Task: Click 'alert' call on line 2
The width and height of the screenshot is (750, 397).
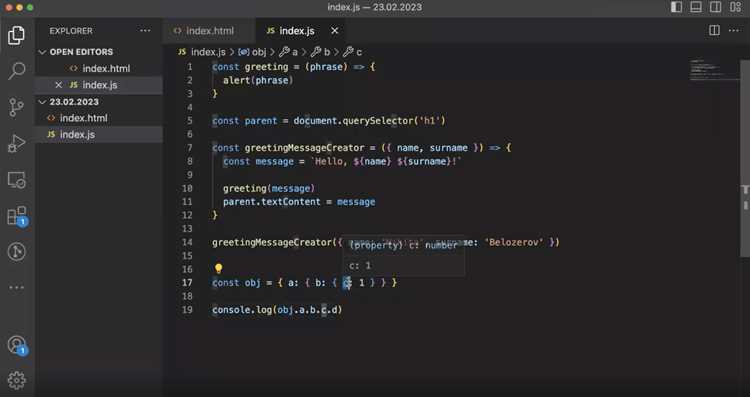Action: coord(236,80)
